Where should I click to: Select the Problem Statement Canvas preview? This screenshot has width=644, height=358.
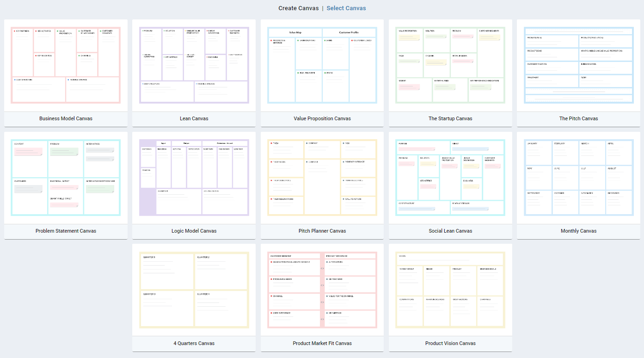click(65, 177)
